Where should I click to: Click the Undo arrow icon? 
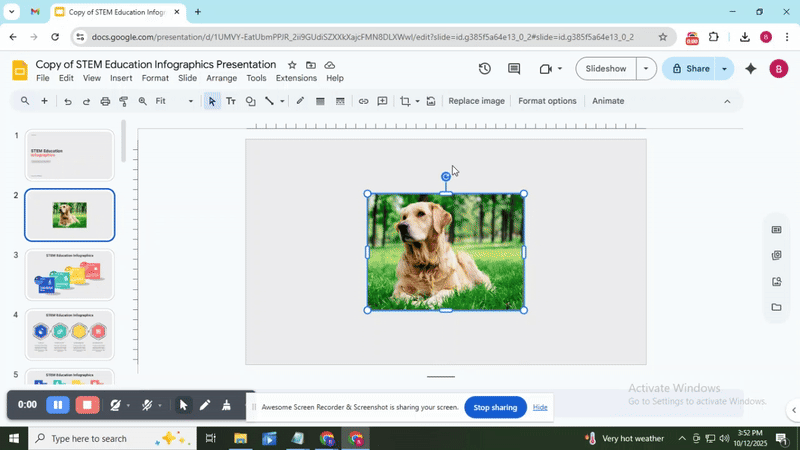[x=68, y=101]
